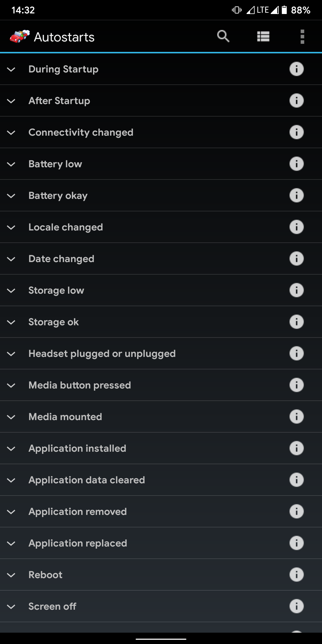The width and height of the screenshot is (322, 644).
Task: Select the Media mounted entry
Action: coord(65,417)
